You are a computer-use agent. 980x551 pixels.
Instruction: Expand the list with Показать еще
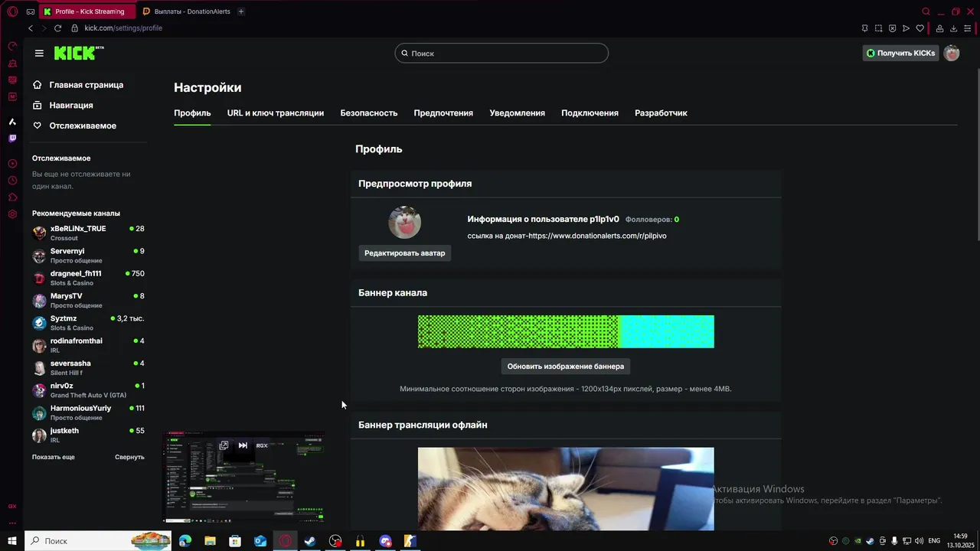click(x=54, y=457)
